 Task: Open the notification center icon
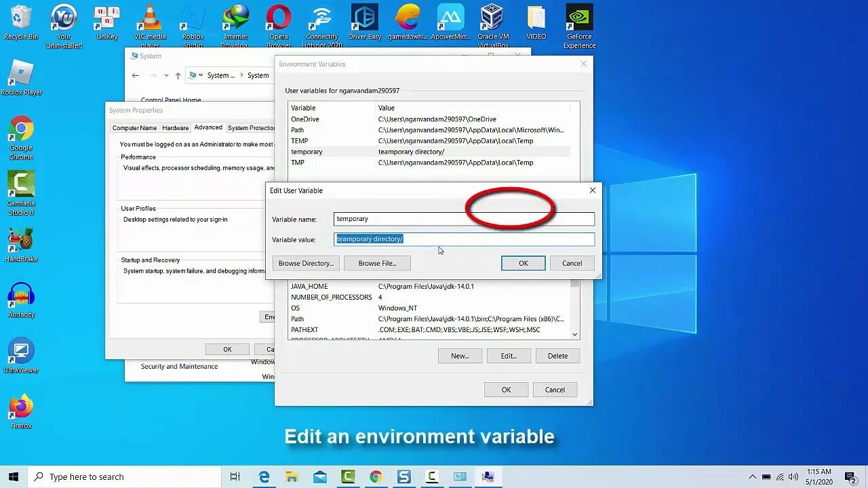pos(850,476)
